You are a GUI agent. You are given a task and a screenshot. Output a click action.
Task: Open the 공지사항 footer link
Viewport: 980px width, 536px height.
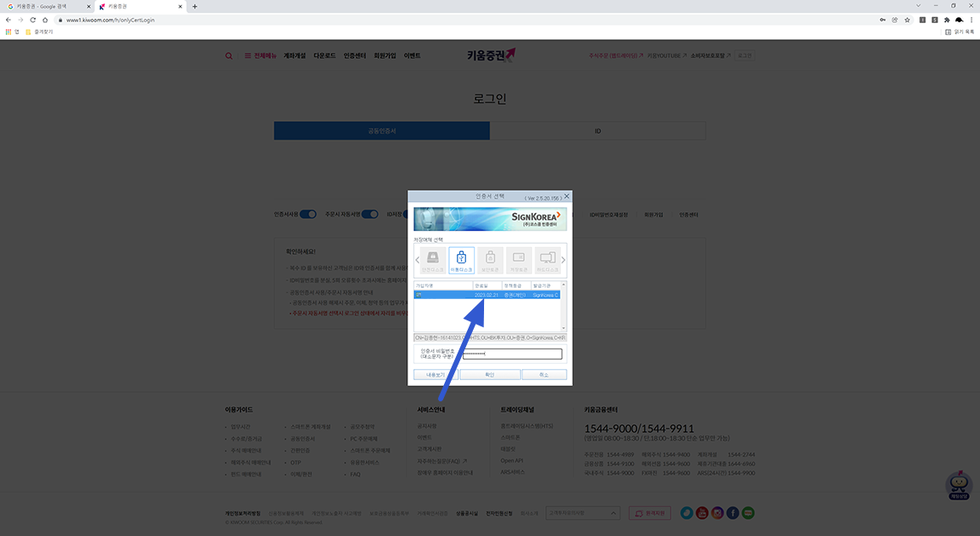tap(427, 425)
